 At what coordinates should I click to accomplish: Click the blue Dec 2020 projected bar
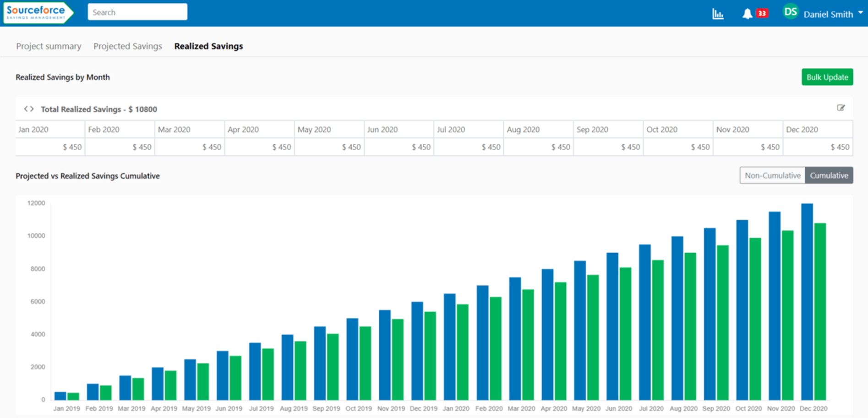[807, 302]
